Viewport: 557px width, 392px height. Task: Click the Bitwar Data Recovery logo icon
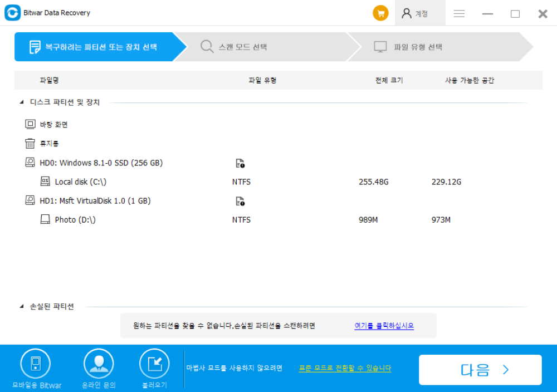pyautogui.click(x=12, y=13)
